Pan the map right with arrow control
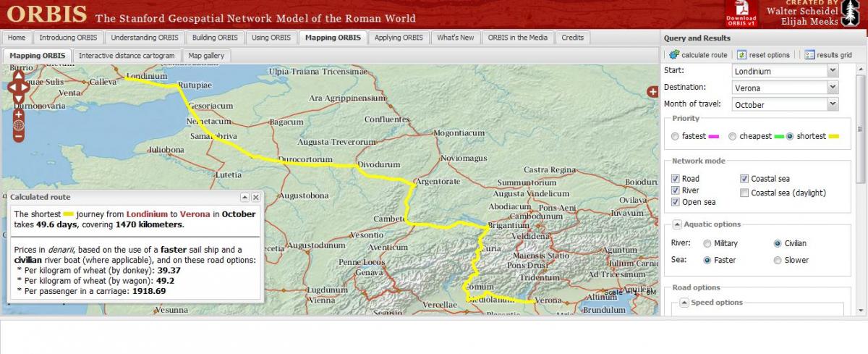This screenshot has height=354, width=868. (x=26, y=87)
